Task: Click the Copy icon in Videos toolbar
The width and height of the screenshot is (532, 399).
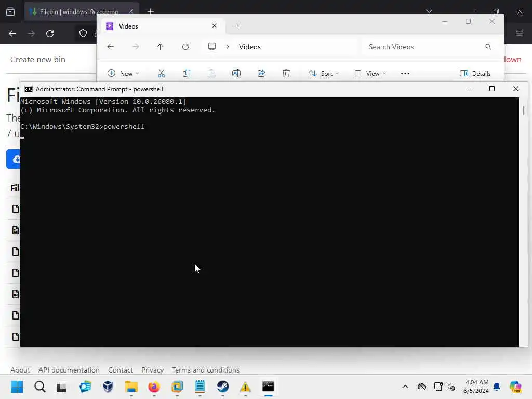Action: coord(187,73)
